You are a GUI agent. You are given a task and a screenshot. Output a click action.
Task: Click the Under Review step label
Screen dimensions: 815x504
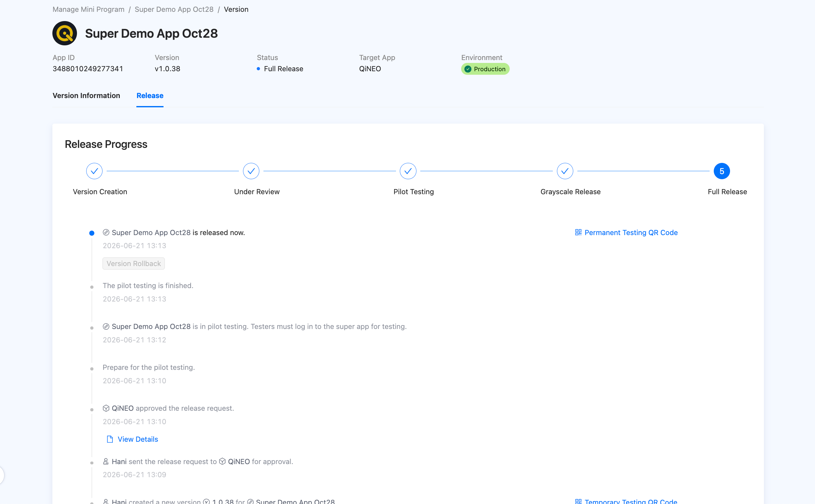[x=257, y=192]
